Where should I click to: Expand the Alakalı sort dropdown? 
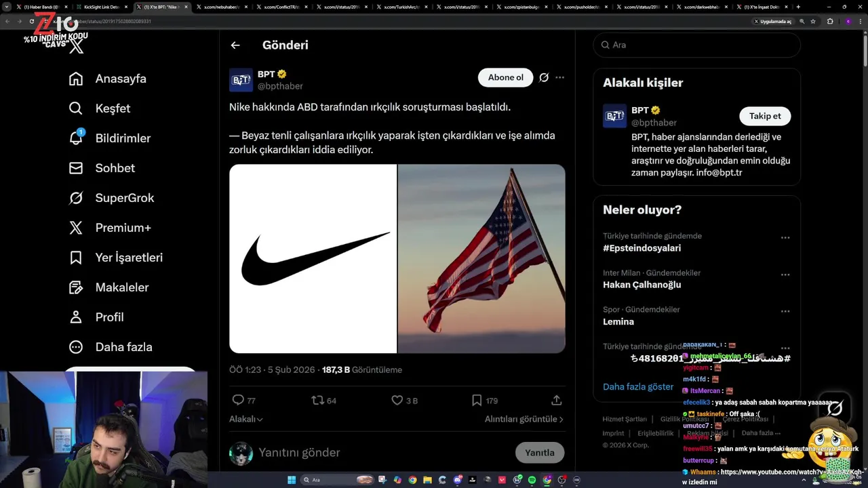[x=245, y=419]
